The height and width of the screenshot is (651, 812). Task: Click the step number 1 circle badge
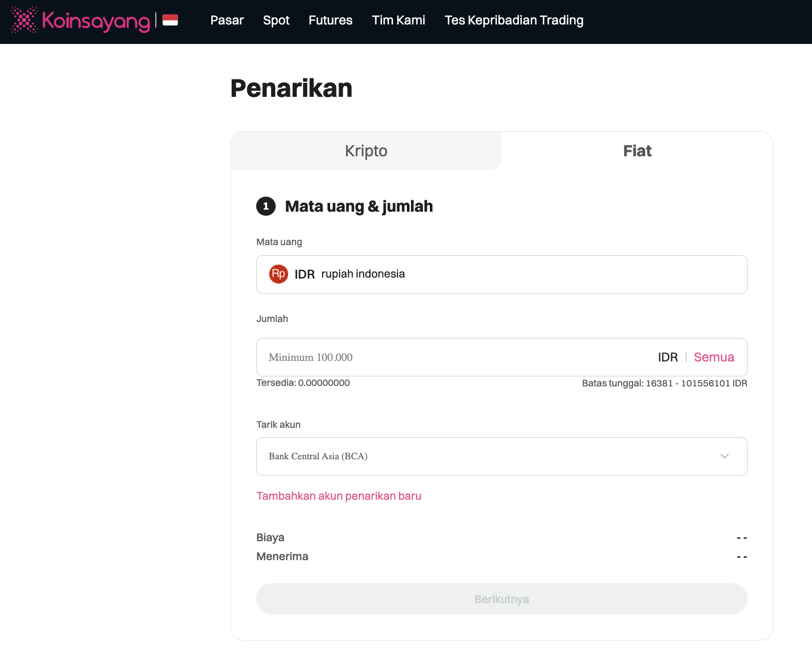coord(266,206)
